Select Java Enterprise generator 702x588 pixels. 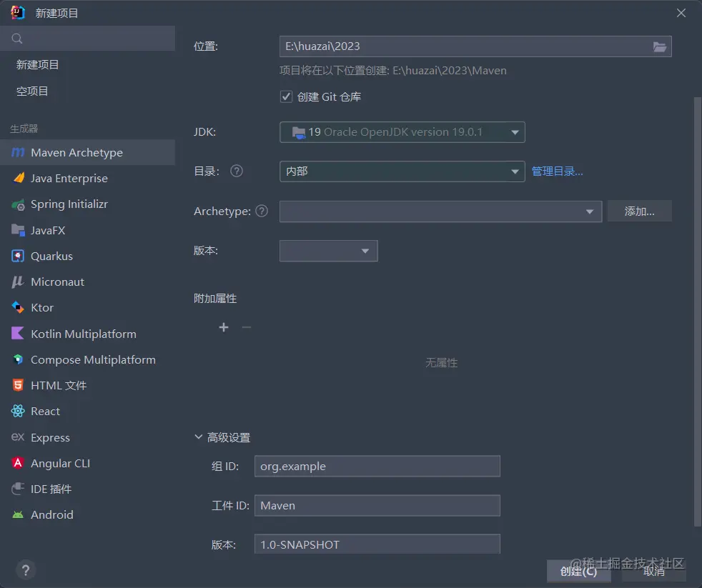[x=87, y=179]
